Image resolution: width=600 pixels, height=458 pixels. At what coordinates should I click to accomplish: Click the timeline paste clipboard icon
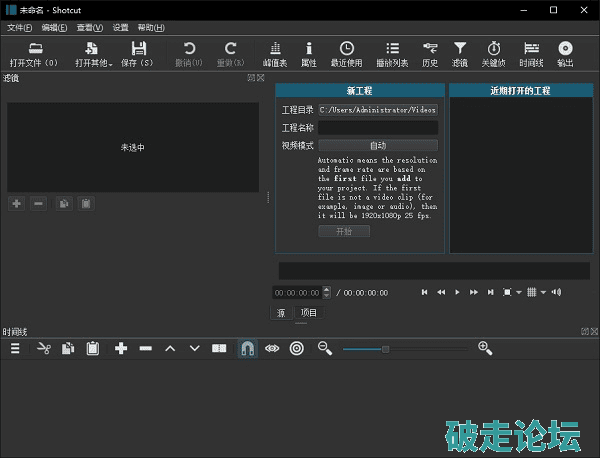(x=93, y=348)
